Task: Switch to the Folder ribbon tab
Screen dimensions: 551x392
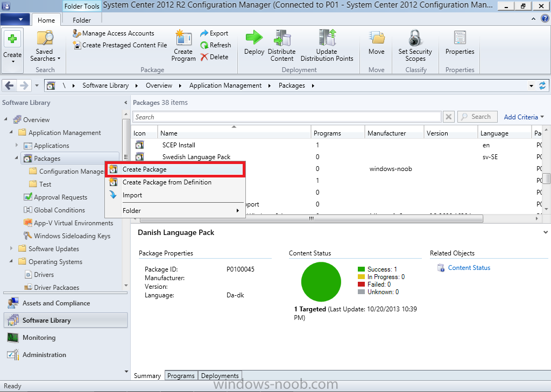Action: (x=82, y=20)
